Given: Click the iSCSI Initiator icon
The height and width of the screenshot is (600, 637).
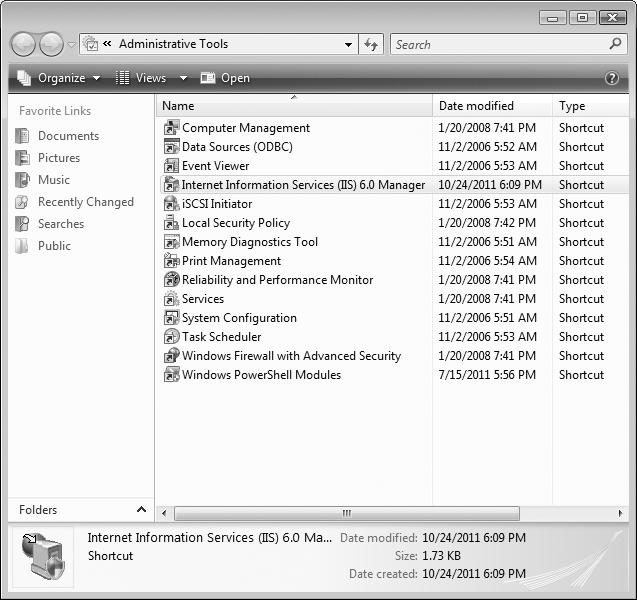Looking at the screenshot, I should click(x=171, y=204).
